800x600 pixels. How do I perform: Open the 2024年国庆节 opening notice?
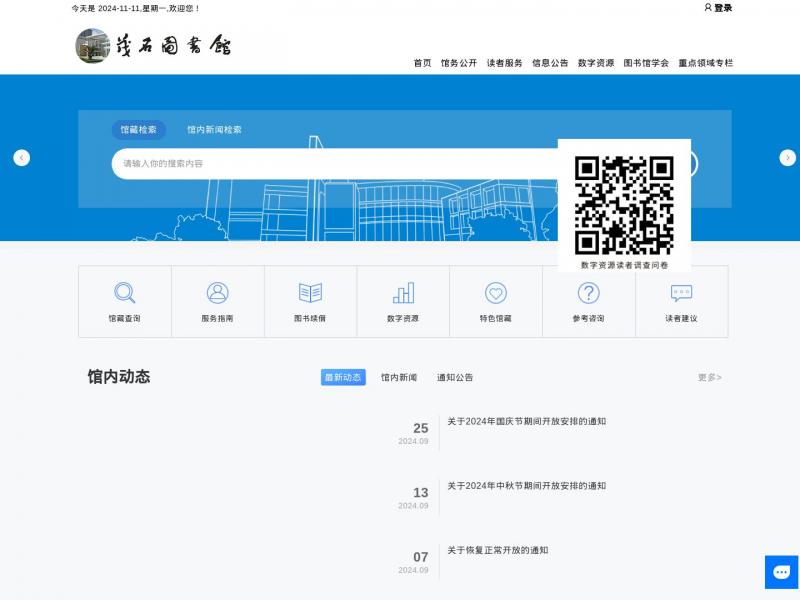click(526, 422)
